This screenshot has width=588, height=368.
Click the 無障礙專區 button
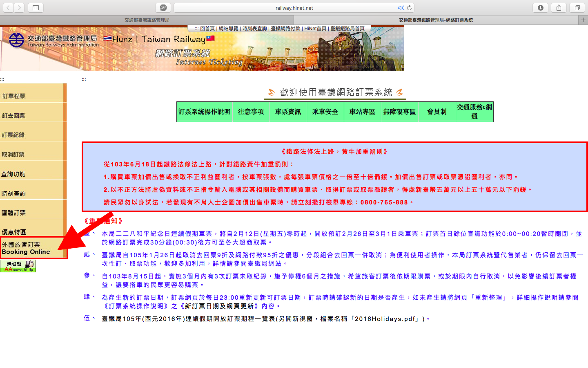click(400, 112)
